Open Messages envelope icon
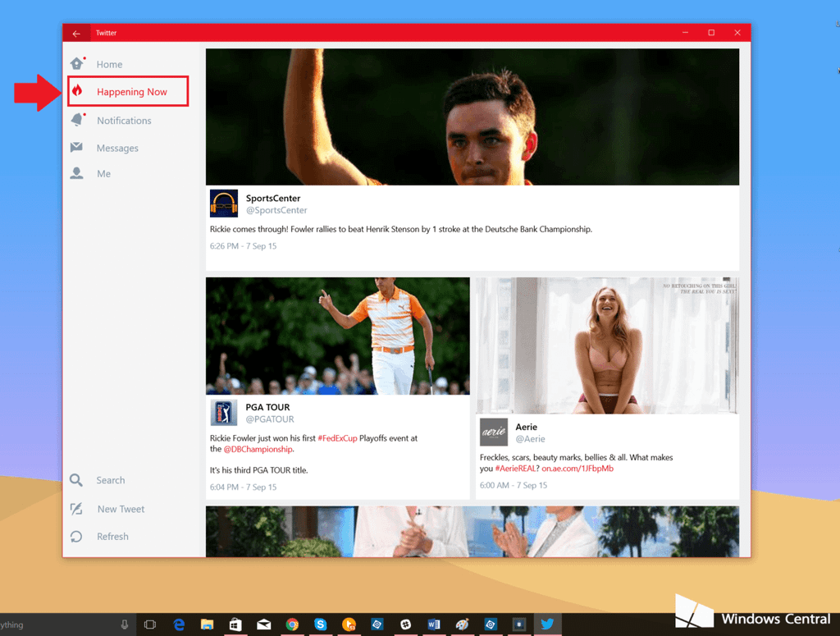Image resolution: width=840 pixels, height=636 pixels. pos(76,148)
